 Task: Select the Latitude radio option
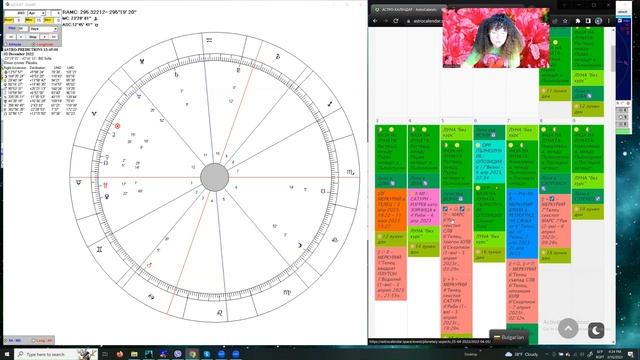tap(13, 44)
